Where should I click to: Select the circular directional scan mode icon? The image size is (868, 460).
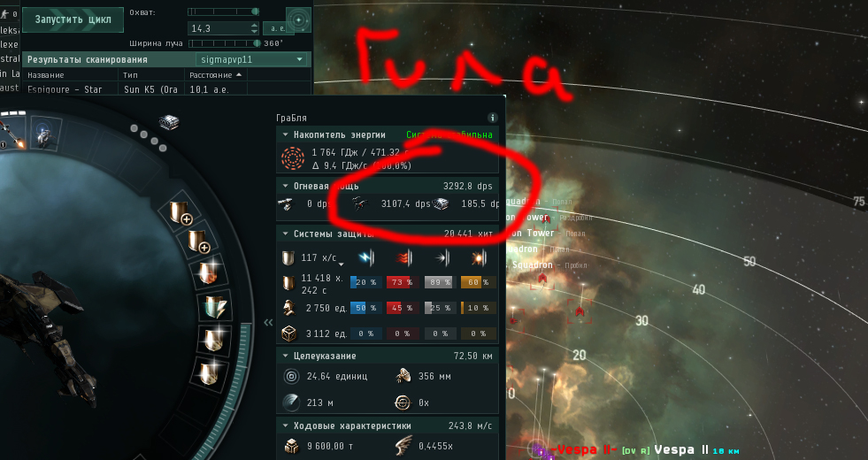[298, 20]
